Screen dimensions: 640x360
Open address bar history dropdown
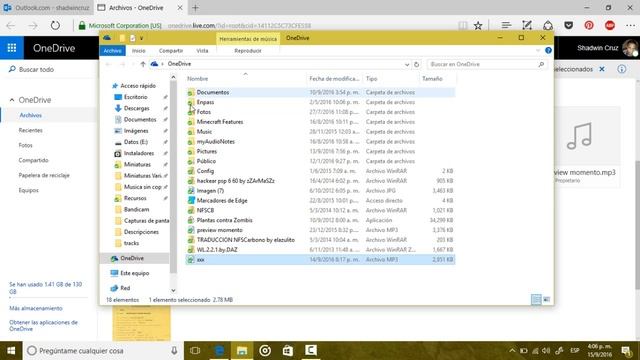tap(407, 64)
